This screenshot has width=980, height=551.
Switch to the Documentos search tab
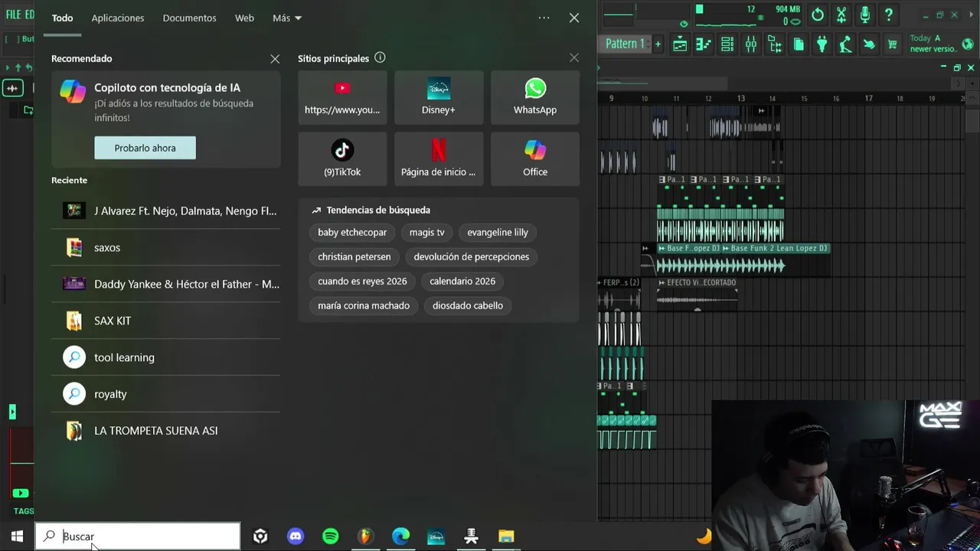(x=189, y=18)
